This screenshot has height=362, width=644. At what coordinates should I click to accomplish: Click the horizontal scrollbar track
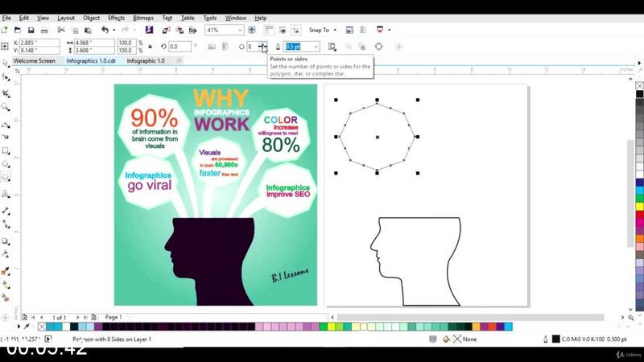[470, 317]
